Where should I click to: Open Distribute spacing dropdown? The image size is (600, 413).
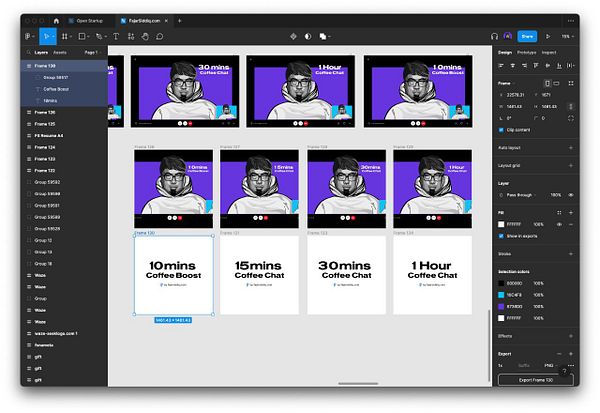tap(571, 65)
